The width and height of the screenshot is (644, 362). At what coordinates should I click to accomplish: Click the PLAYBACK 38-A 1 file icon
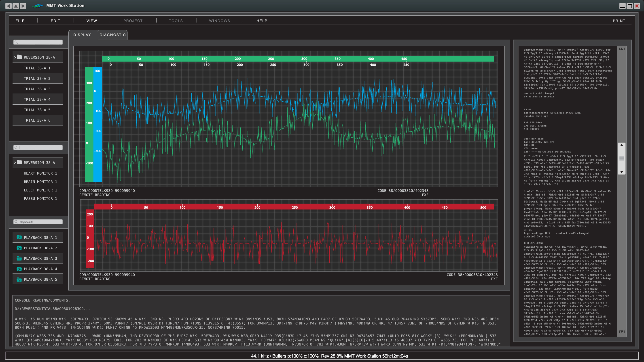pyautogui.click(x=19, y=237)
